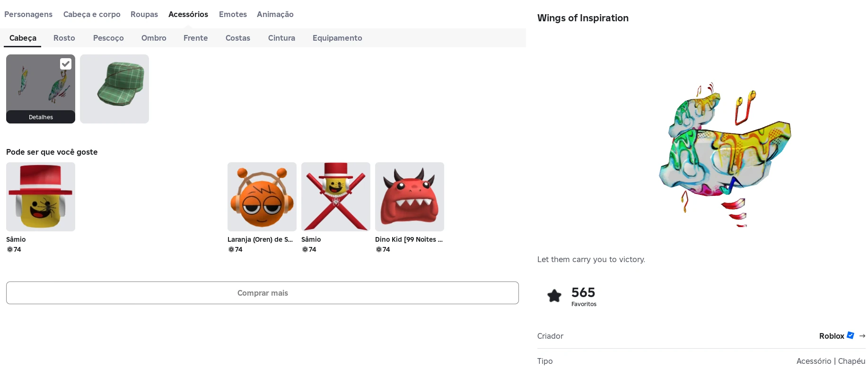This screenshot has height=378, width=868.
Task: Click the Comprar mais button
Action: (x=263, y=293)
